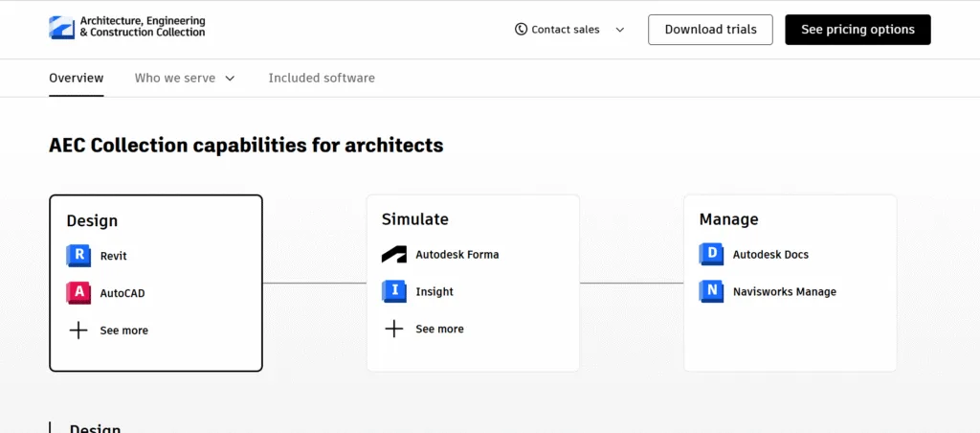980x433 pixels.
Task: Click the plus icon in Design card
Action: point(78,330)
